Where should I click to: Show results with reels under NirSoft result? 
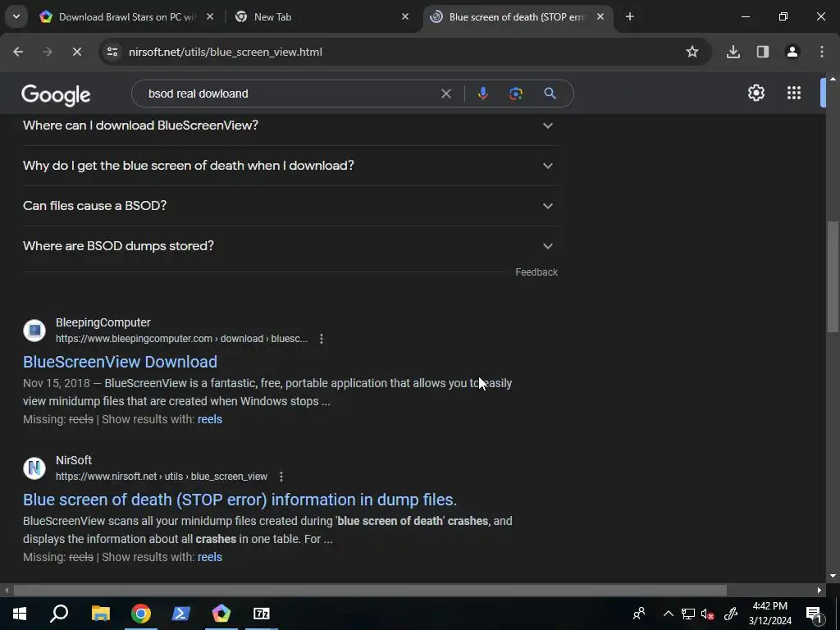click(209, 557)
